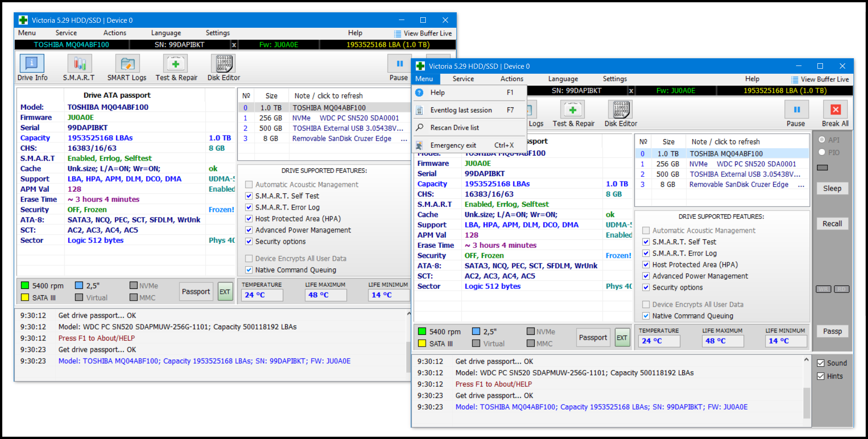Toggle the Hints checkbox
The width and height of the screenshot is (868, 439).
(821, 376)
